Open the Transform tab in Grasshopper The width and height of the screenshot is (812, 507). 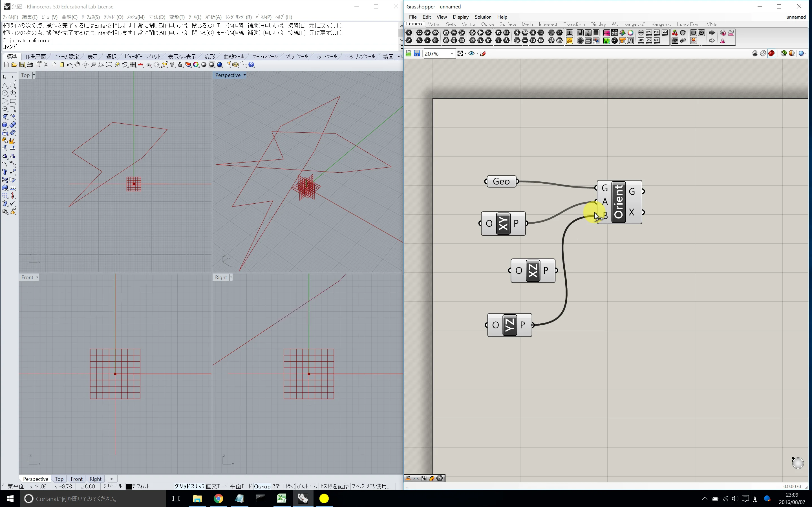[x=574, y=24]
